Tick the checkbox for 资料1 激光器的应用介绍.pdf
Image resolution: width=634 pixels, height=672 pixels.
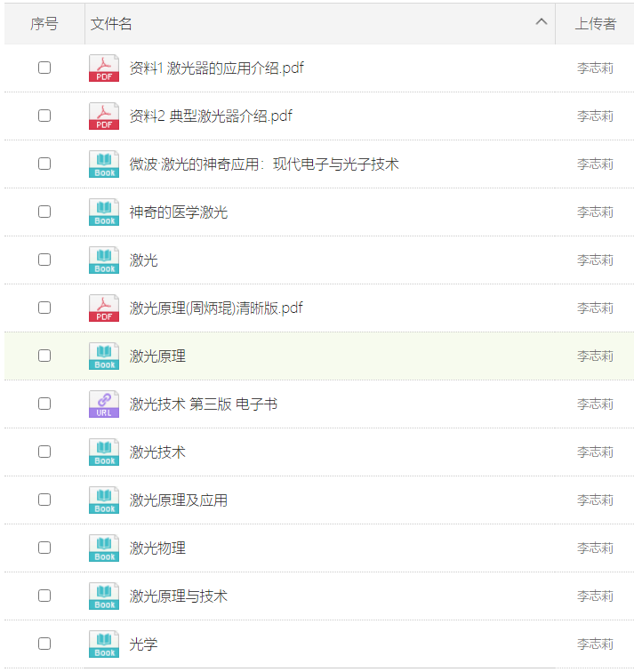[44, 68]
